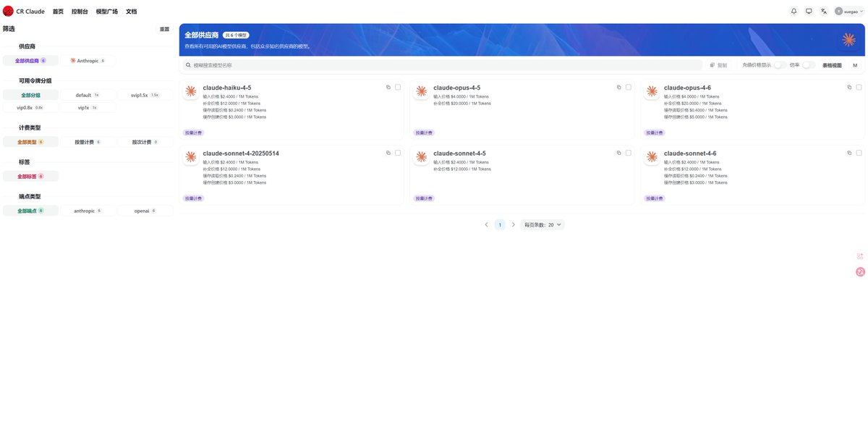Screen dimensions: 868x446
Task: Switch to 表格视图
Action: (832, 65)
